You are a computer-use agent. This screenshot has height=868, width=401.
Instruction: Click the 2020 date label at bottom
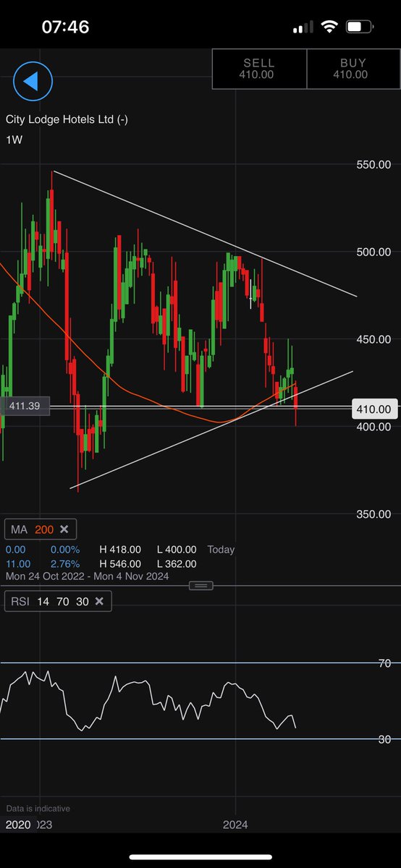pos(18,825)
